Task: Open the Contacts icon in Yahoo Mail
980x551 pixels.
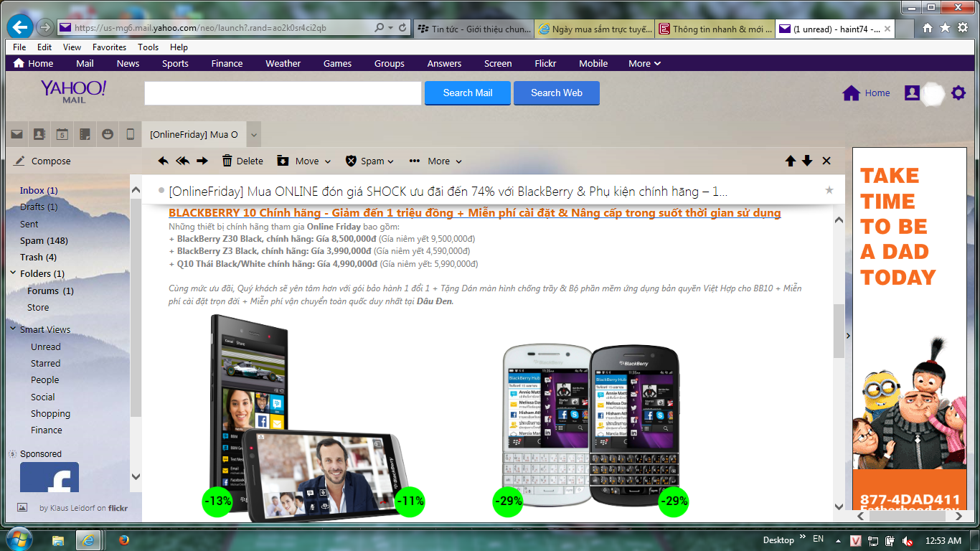Action: click(x=39, y=134)
